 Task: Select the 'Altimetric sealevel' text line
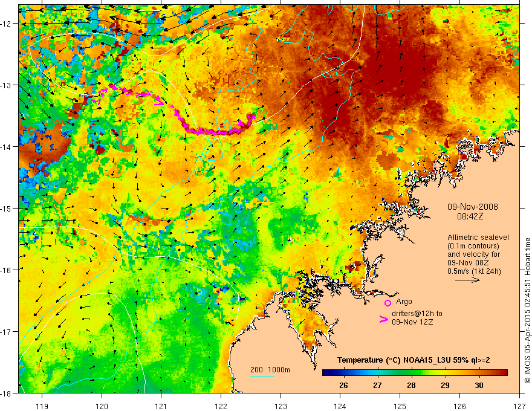pos(478,238)
